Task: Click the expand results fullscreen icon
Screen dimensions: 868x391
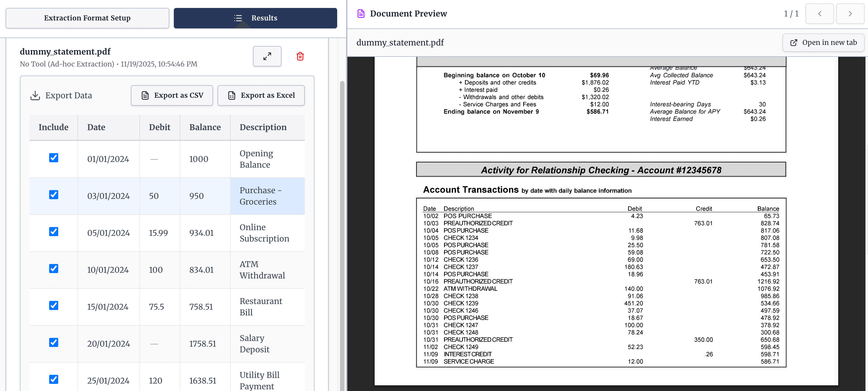Action: pos(267,56)
